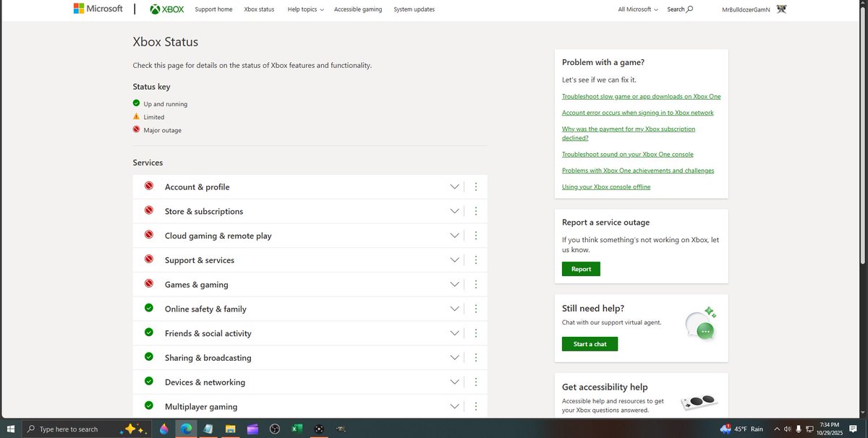Click green check icon for Online safety & family
Image resolution: width=868 pixels, height=438 pixels.
[x=148, y=308]
